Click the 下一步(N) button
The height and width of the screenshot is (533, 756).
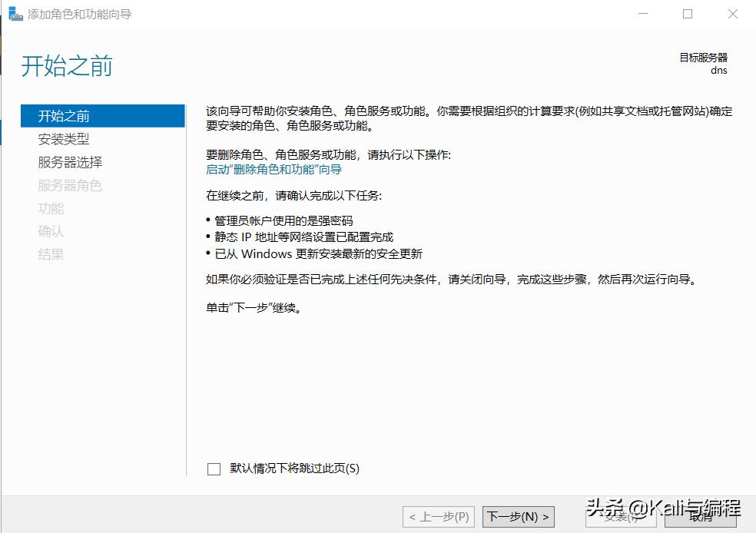point(517,516)
